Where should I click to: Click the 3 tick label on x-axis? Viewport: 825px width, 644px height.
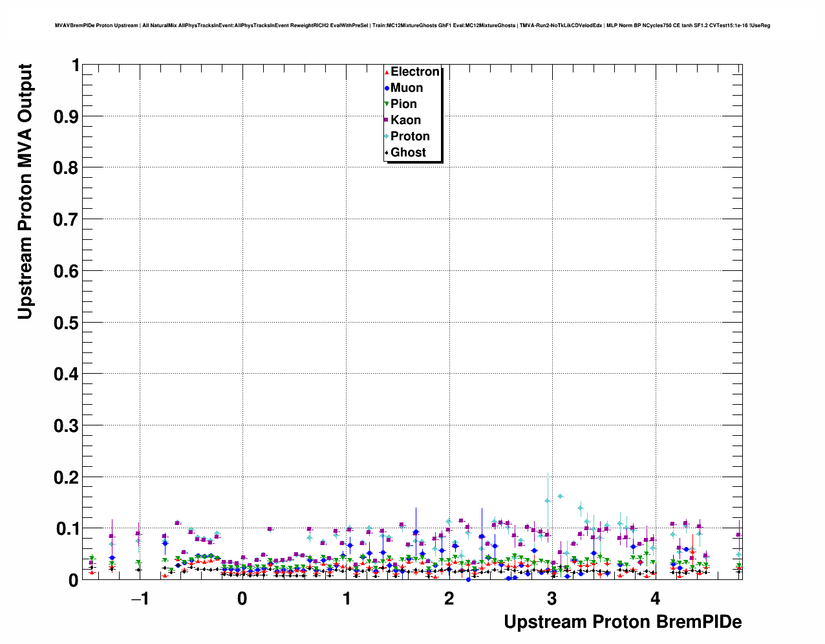pos(552,599)
